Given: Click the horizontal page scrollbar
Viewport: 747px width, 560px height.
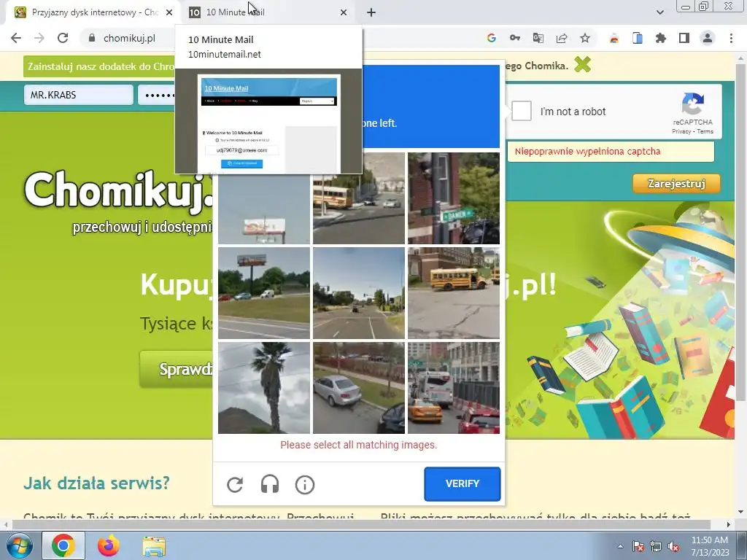Looking at the screenshot, I should pyautogui.click(x=361, y=524).
